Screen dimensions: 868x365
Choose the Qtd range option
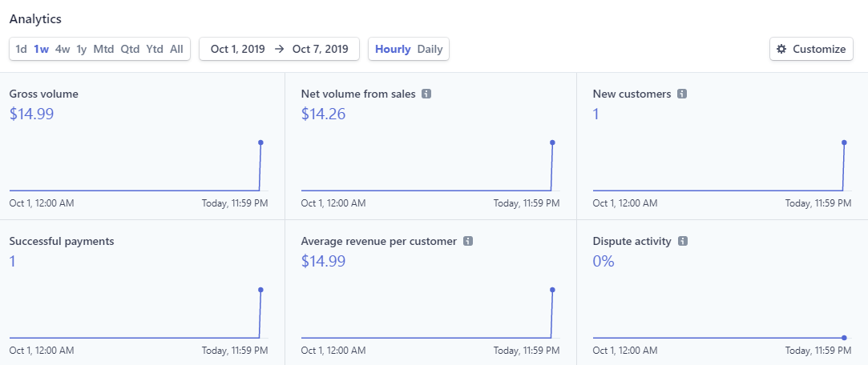[130, 49]
